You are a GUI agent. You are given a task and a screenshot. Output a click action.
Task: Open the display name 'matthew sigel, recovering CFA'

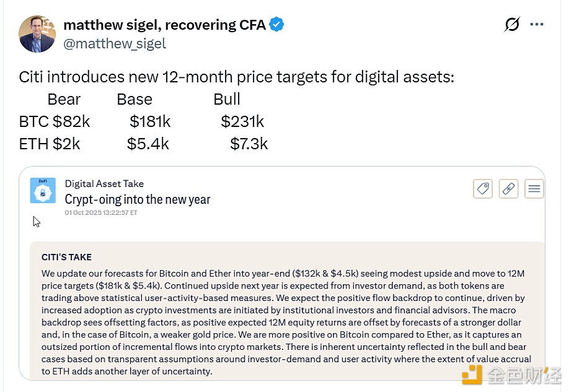(164, 25)
